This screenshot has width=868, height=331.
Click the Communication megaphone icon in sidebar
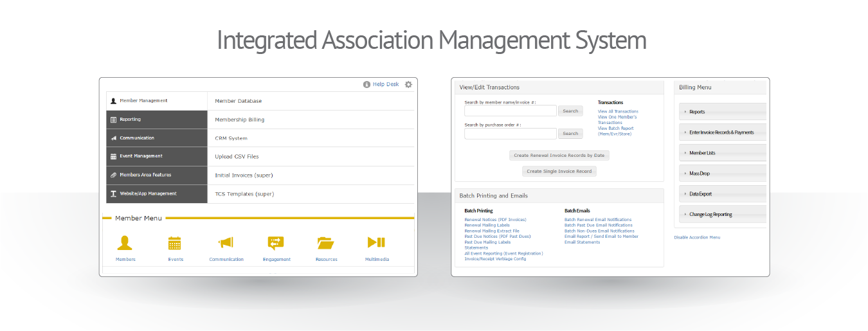click(x=113, y=138)
